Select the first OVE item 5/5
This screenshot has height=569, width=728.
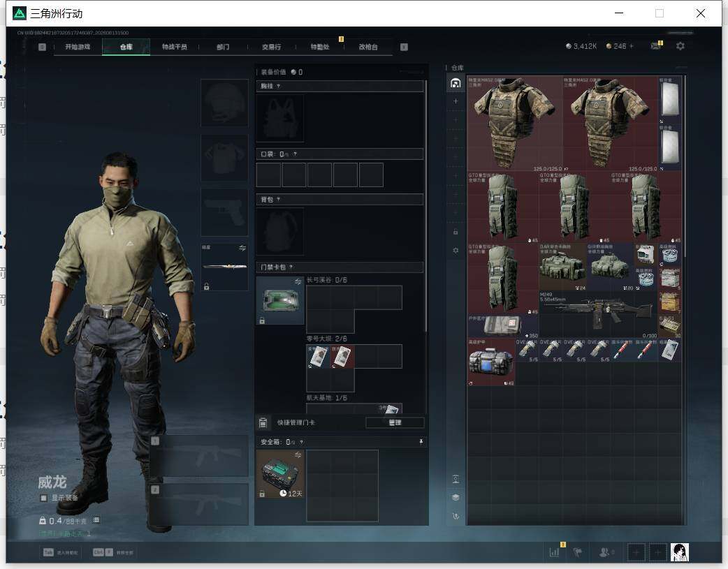tap(527, 350)
